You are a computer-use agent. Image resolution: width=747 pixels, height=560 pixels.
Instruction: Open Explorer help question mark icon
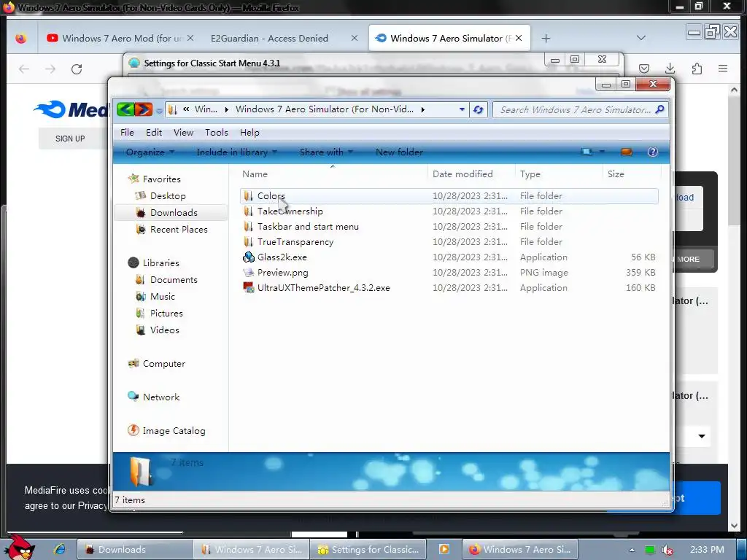[x=653, y=152]
